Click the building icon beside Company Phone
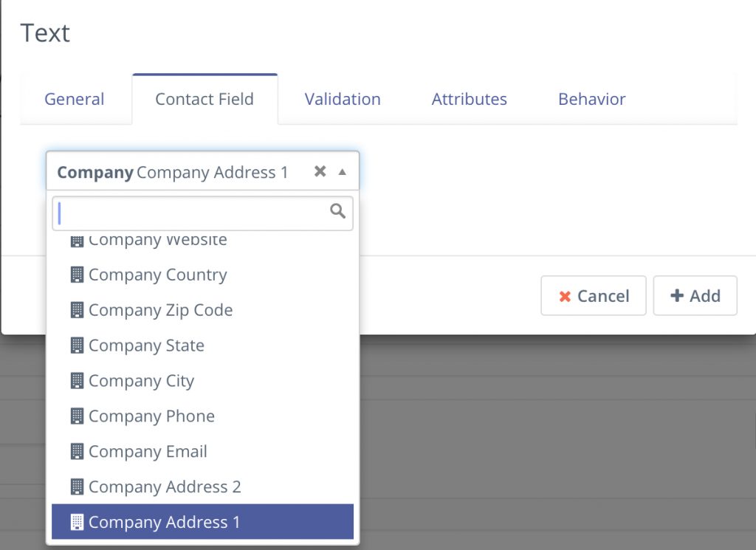This screenshot has width=756, height=550. point(77,416)
